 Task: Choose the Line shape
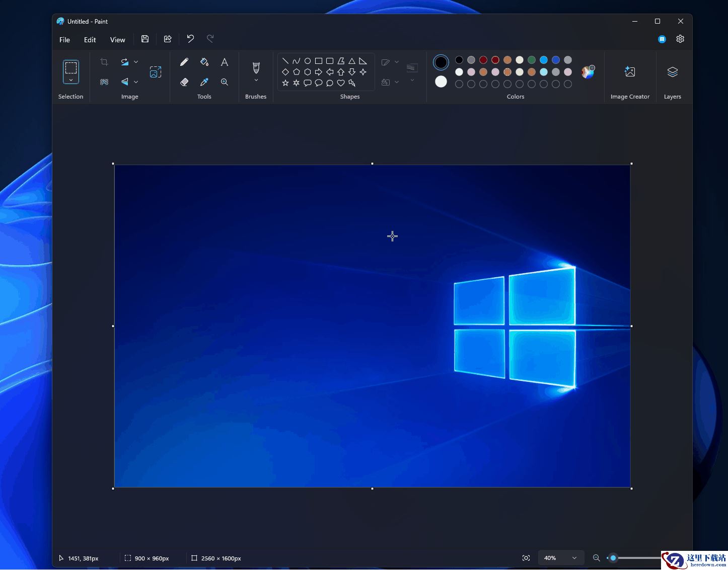click(x=285, y=61)
